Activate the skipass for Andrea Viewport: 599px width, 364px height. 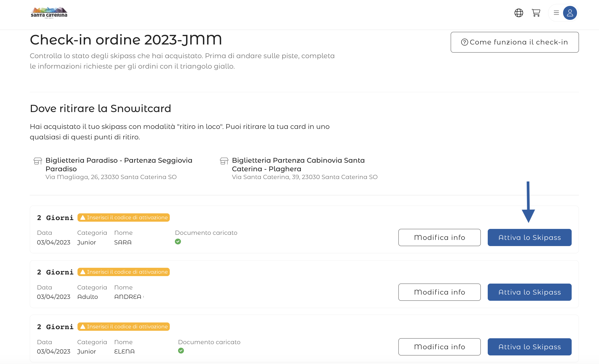point(529,292)
